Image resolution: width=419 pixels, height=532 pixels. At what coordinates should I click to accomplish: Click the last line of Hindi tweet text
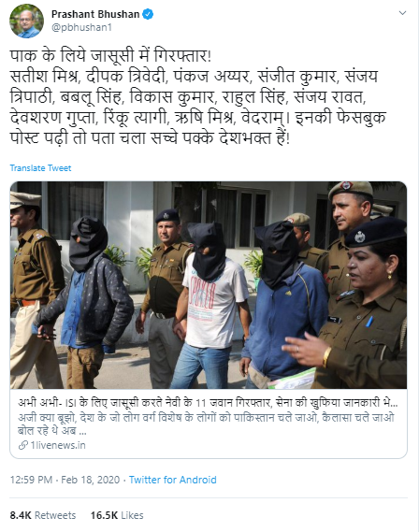tap(150, 138)
